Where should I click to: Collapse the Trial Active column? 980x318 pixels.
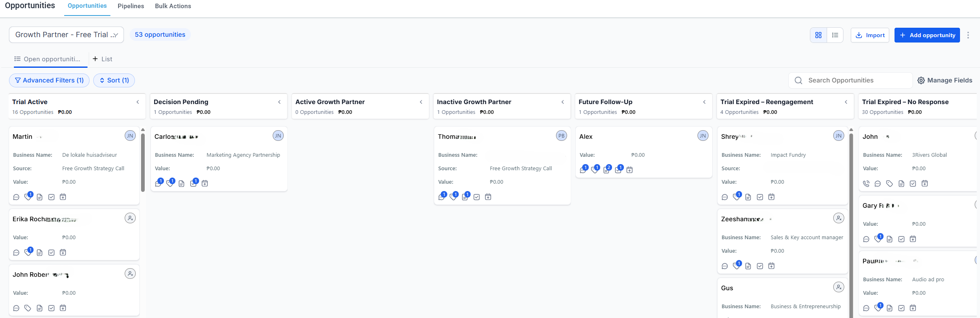click(x=138, y=102)
